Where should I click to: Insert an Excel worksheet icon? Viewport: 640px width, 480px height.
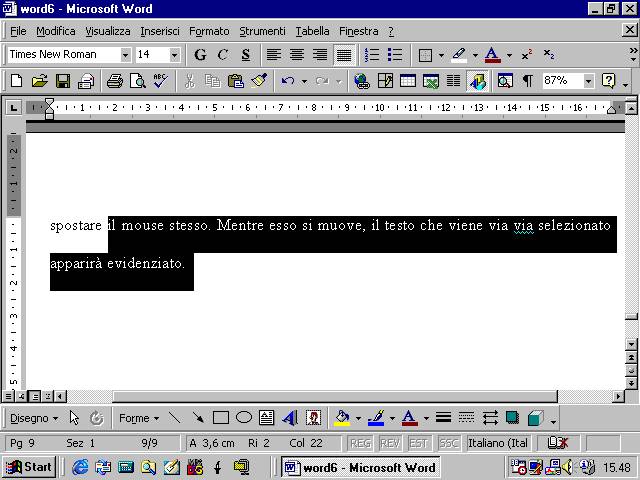click(x=431, y=81)
